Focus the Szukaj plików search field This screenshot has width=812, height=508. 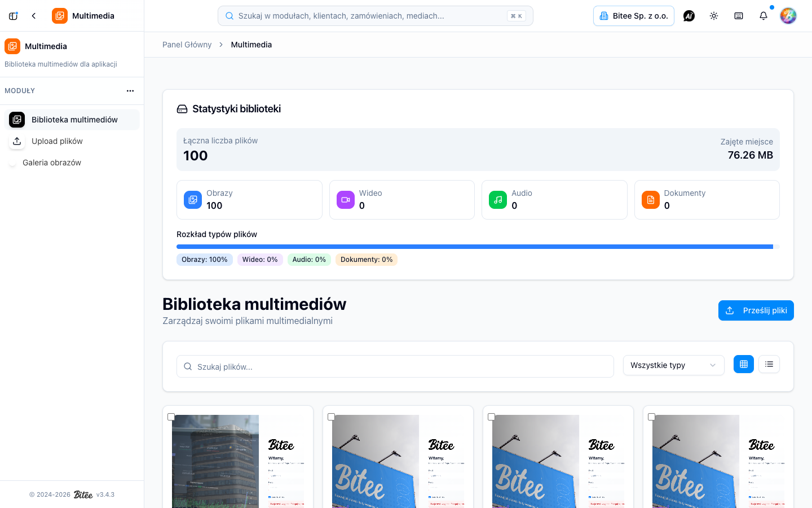pos(395,366)
